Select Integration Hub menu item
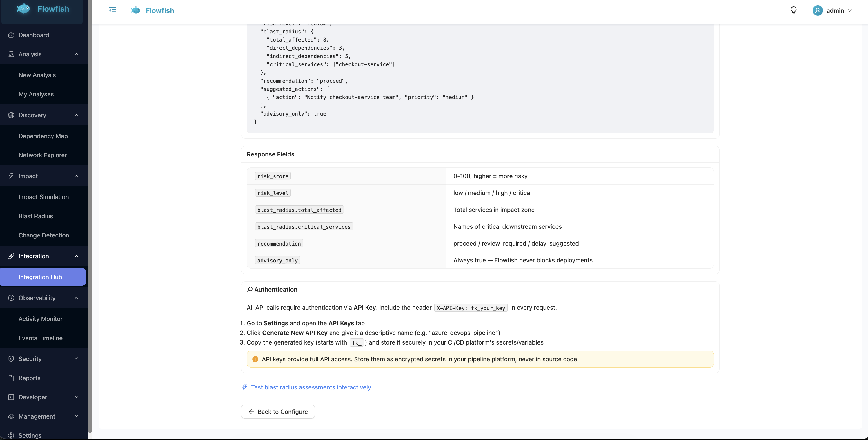 click(43, 277)
